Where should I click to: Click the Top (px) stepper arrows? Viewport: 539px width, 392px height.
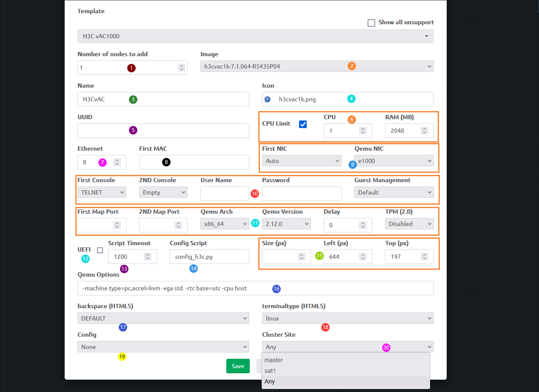(425, 257)
